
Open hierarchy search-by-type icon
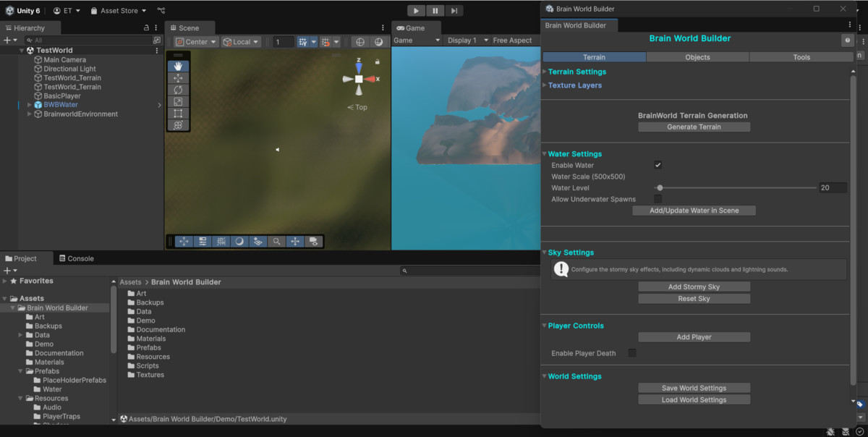pyautogui.click(x=156, y=40)
